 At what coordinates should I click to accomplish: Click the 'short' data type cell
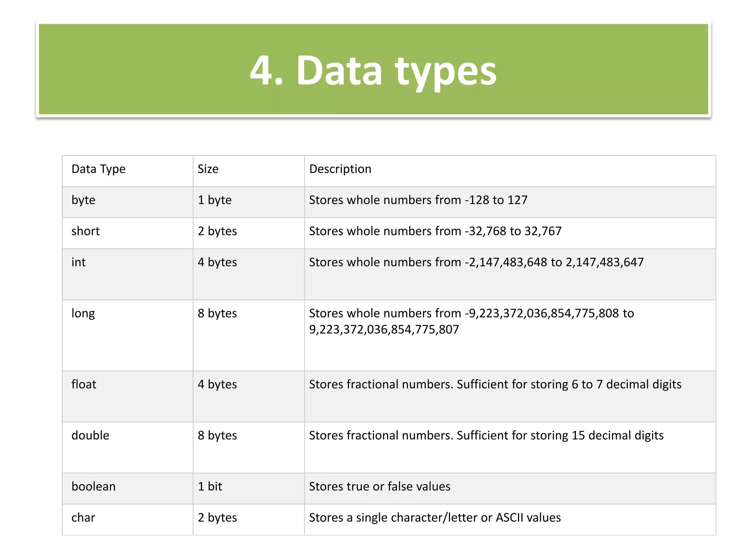(128, 233)
